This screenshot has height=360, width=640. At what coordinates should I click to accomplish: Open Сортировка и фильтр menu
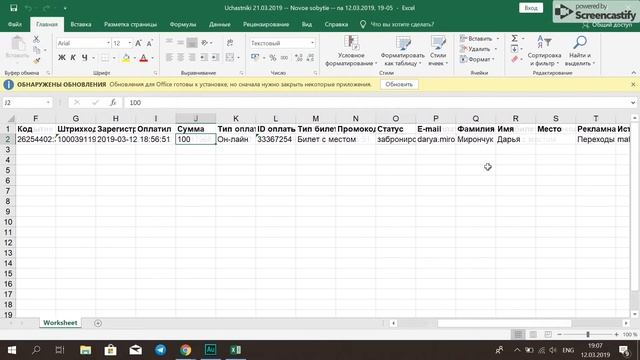(x=544, y=51)
